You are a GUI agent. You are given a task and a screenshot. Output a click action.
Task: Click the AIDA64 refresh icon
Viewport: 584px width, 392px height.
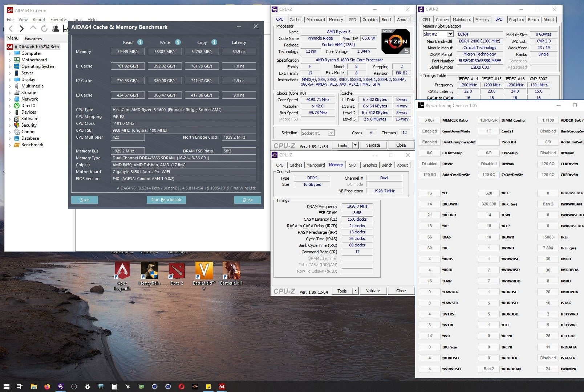44,29
